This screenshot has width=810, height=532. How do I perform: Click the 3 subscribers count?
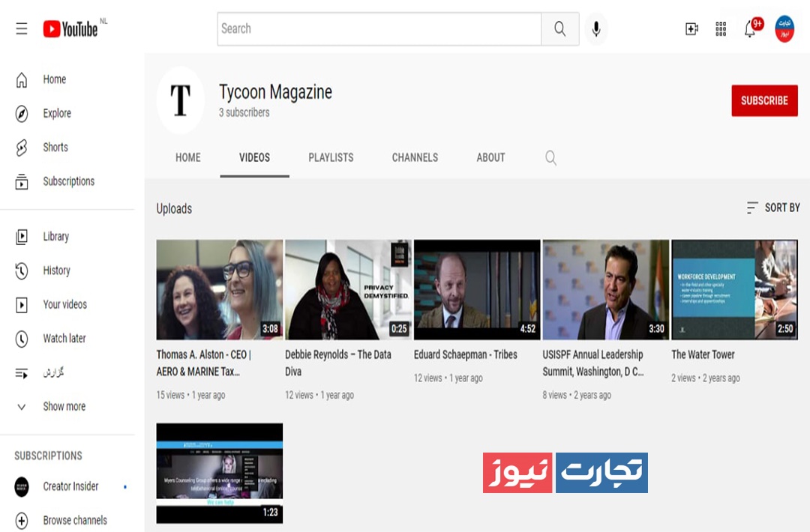pos(244,112)
